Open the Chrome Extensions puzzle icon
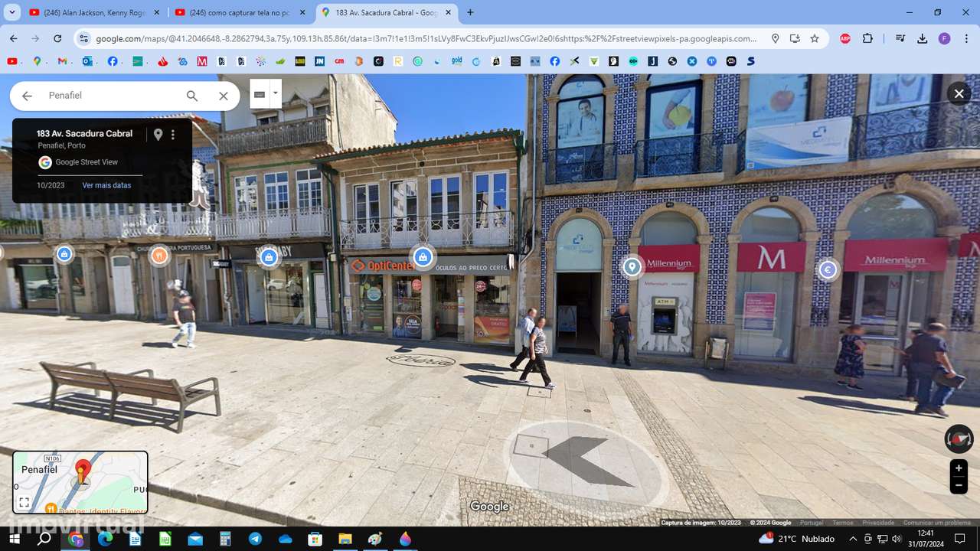Image resolution: width=980 pixels, height=551 pixels. 867,38
